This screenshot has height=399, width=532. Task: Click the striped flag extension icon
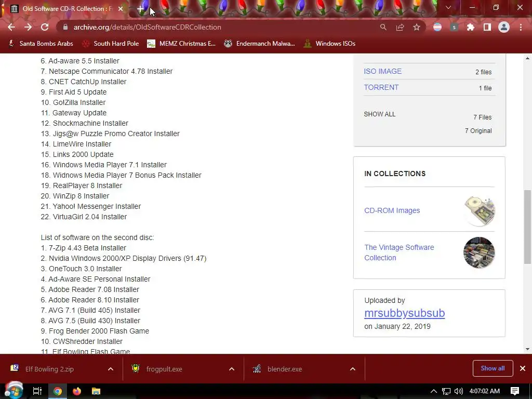[x=437, y=27]
